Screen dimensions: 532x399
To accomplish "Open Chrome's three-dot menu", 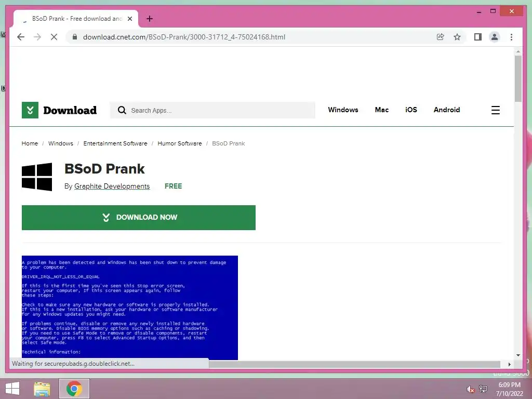I will pyautogui.click(x=511, y=37).
